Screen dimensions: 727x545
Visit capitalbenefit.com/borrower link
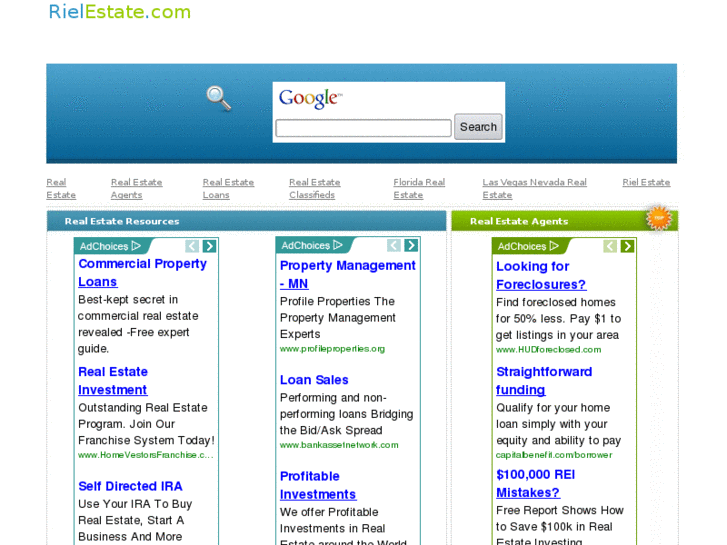[x=554, y=455]
